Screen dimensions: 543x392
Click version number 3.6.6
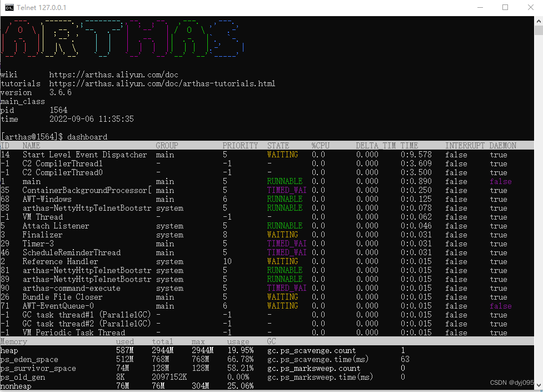click(x=60, y=92)
